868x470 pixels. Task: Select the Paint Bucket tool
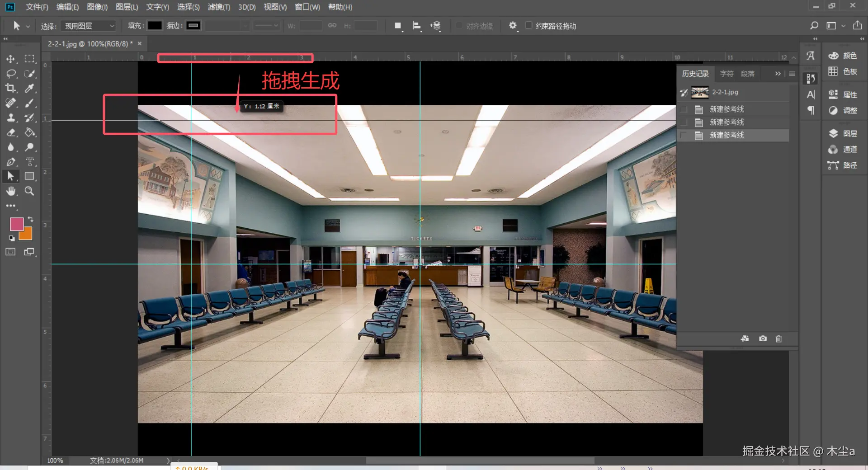(x=29, y=132)
